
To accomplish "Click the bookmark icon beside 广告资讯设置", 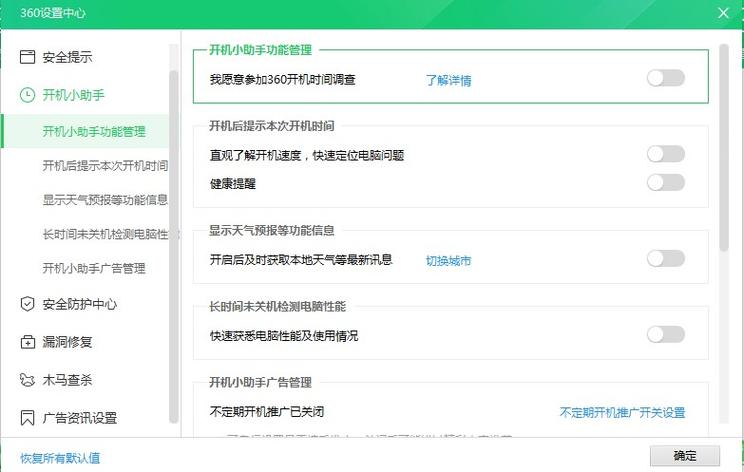I will [28, 418].
